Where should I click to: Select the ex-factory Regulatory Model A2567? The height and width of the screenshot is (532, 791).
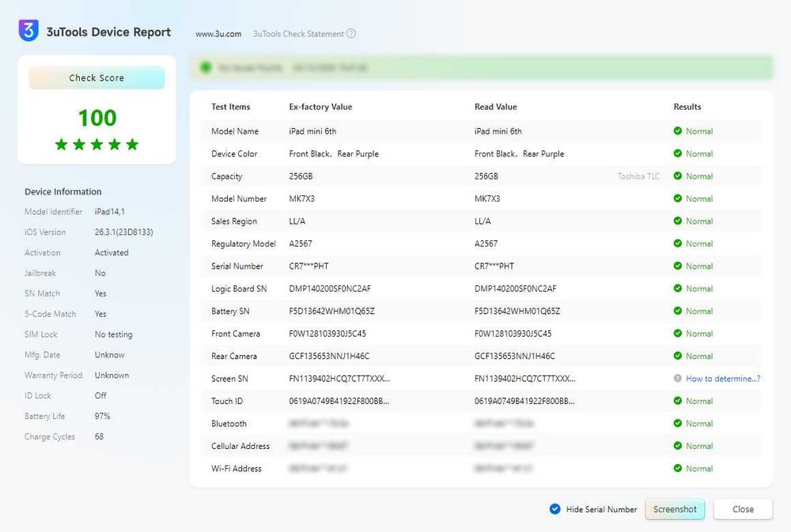(x=301, y=243)
